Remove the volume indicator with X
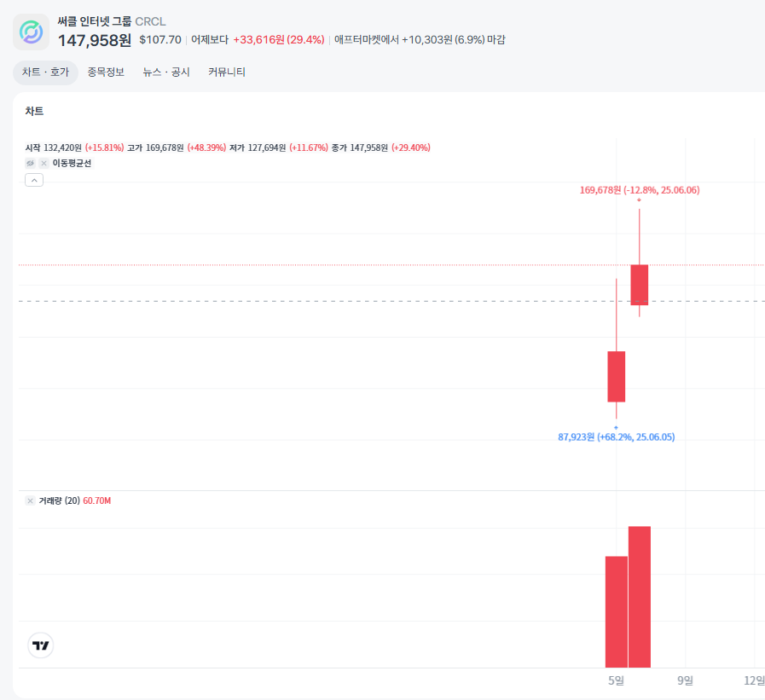The height and width of the screenshot is (700, 765). 30,500
